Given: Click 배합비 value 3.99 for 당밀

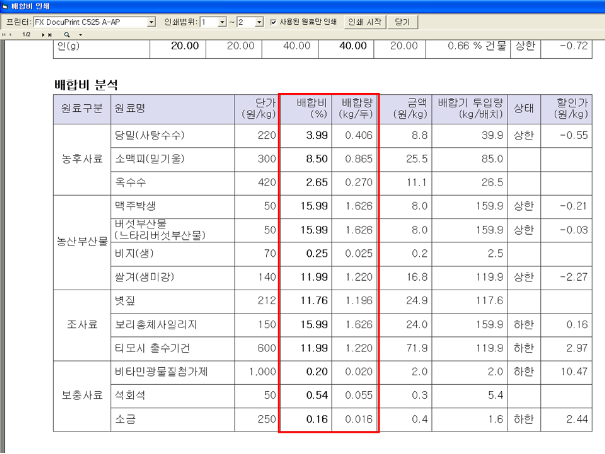Looking at the screenshot, I should click(x=317, y=135).
